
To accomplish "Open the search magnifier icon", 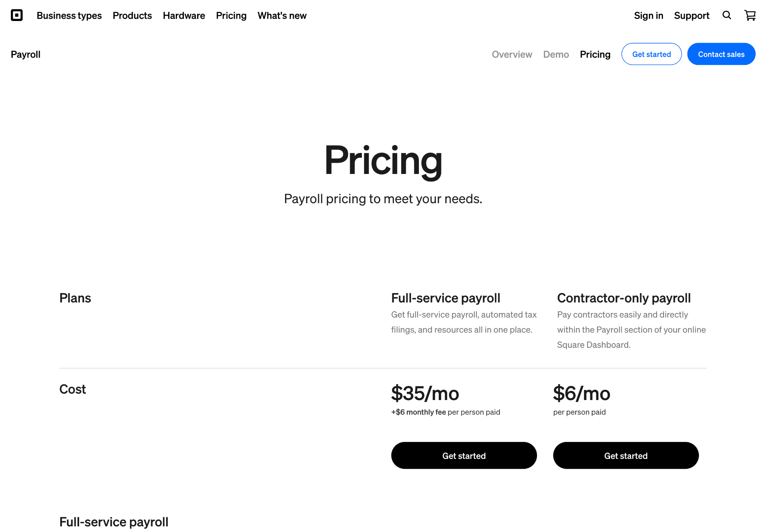I will [x=727, y=15].
